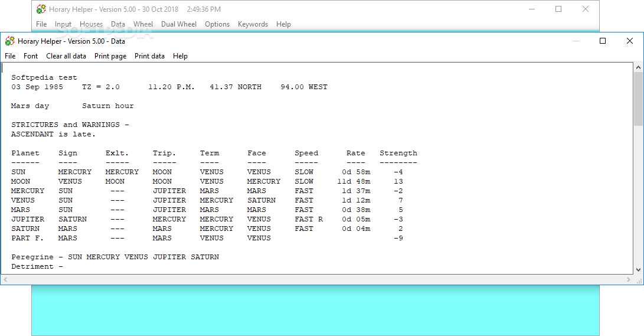
Task: Click 'STRICTURES and WARNINGS' heading
Action: point(66,125)
